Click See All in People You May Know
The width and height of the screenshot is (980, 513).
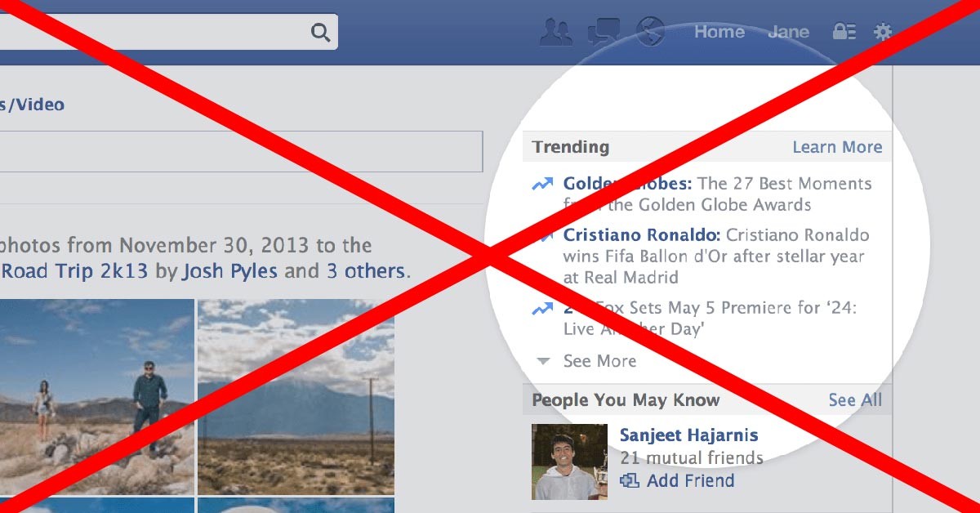click(x=855, y=399)
